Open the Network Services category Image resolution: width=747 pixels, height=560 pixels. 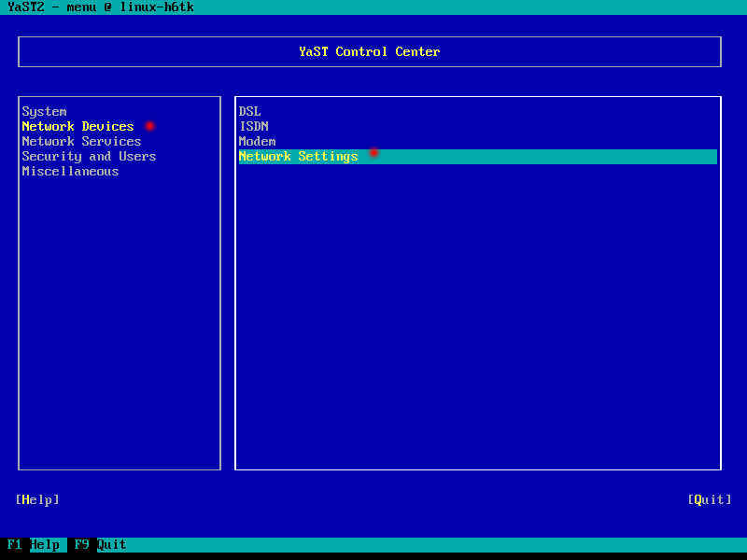[81, 142]
